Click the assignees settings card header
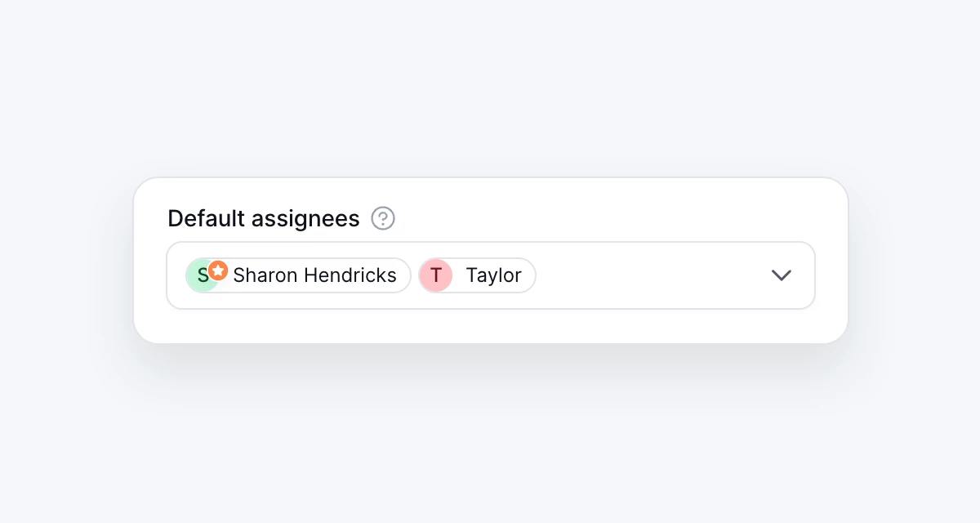This screenshot has height=523, width=980. [x=263, y=218]
